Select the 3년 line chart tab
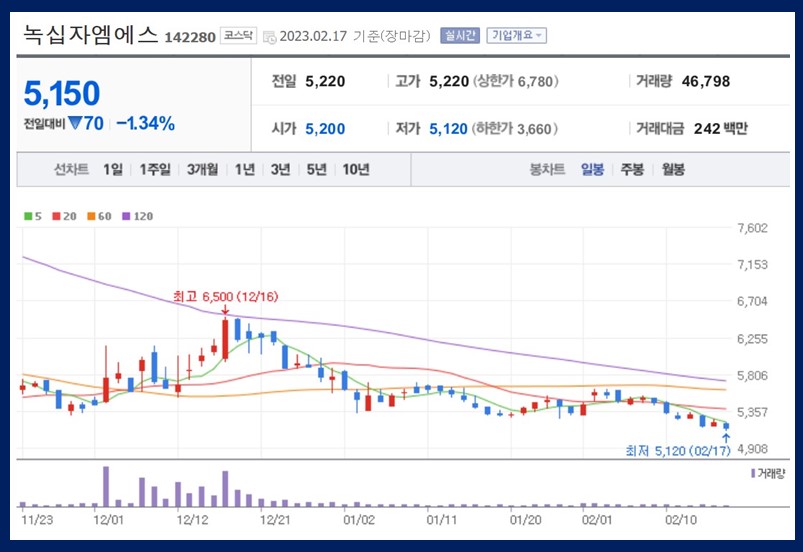The width and height of the screenshot is (803, 552). (x=281, y=169)
